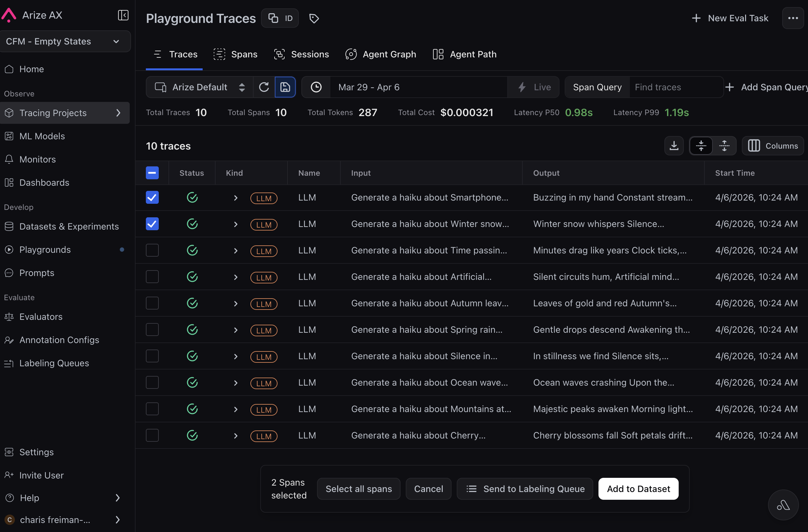Uncheck the Smartphone haiku trace
Viewport: 808px width, 532px height.
pyautogui.click(x=152, y=197)
